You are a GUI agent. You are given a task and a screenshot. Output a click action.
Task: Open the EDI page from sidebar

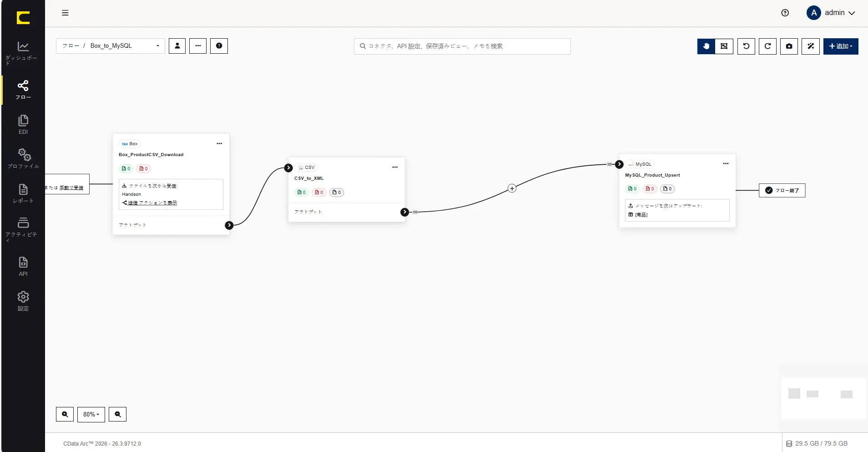point(23,124)
